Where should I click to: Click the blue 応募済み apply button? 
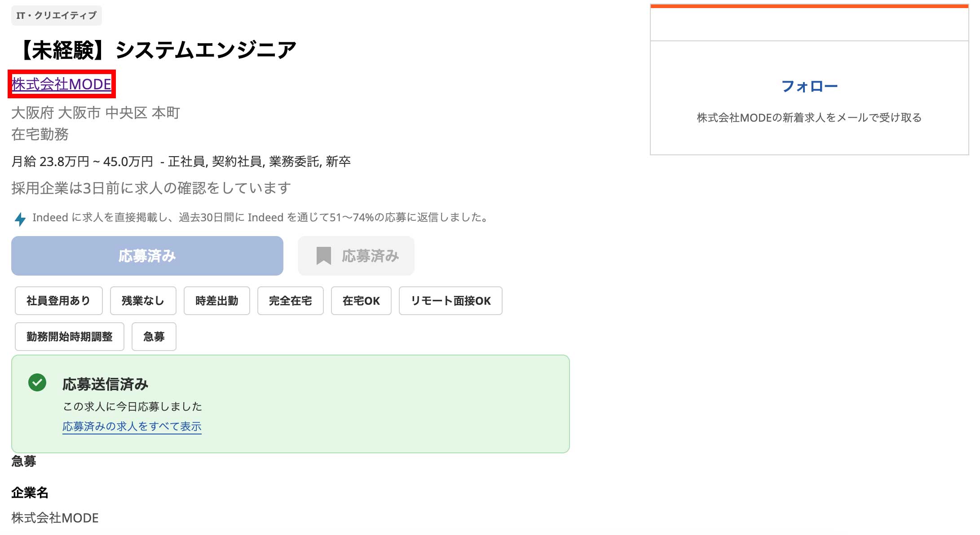[147, 256]
